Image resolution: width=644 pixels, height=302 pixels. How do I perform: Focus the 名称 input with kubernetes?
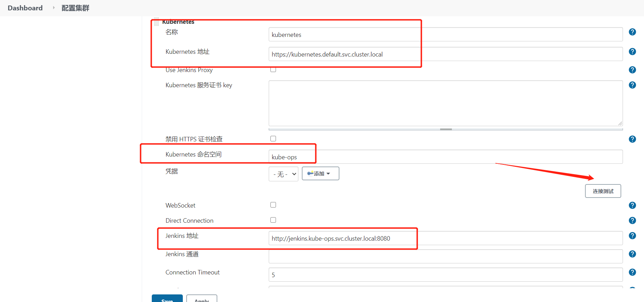coord(446,34)
